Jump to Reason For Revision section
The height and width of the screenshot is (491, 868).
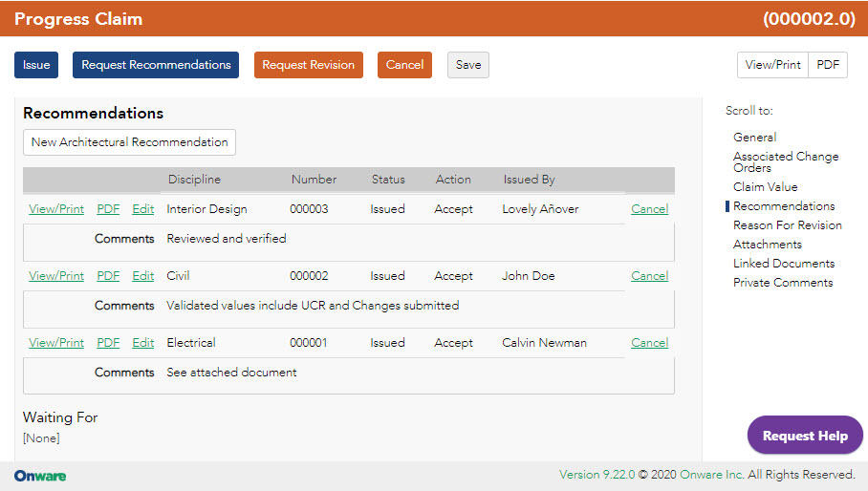click(x=787, y=225)
